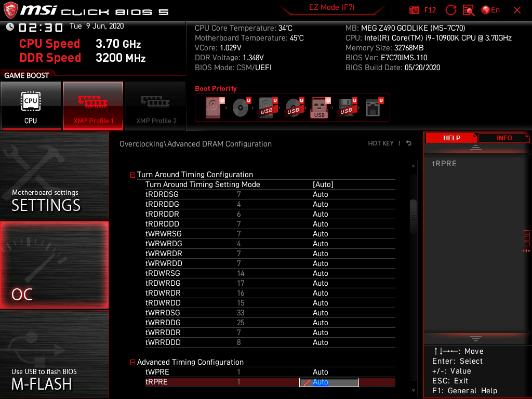The image size is (532, 399).
Task: Set the tRDRDSG Auto value
Action: [320, 194]
